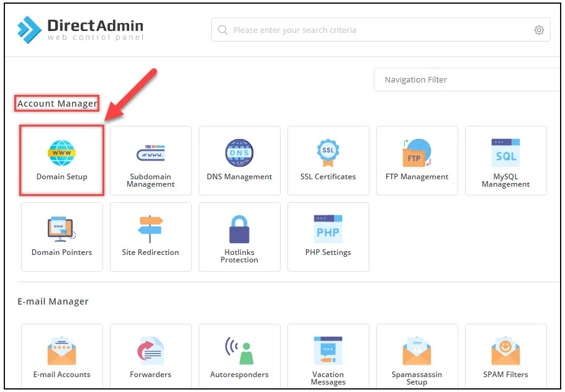Open Autoresponders signal person icon
565x392 pixels.
[239, 350]
